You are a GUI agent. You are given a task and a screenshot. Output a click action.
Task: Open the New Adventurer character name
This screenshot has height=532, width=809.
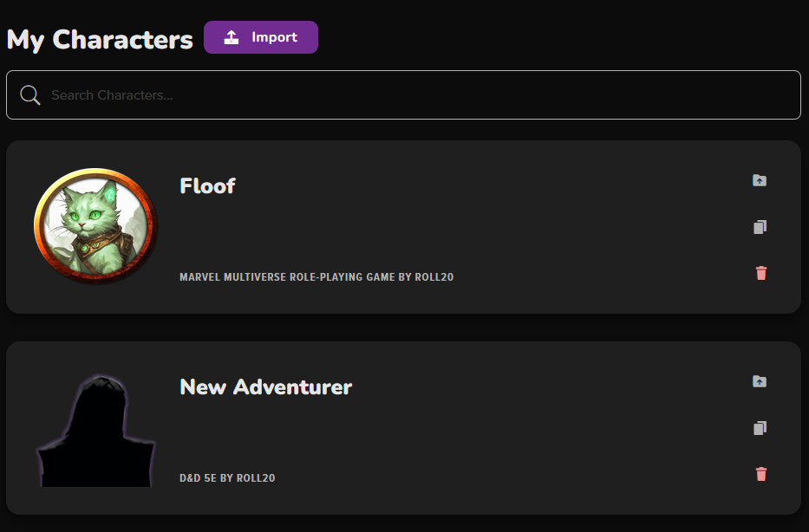click(x=265, y=387)
